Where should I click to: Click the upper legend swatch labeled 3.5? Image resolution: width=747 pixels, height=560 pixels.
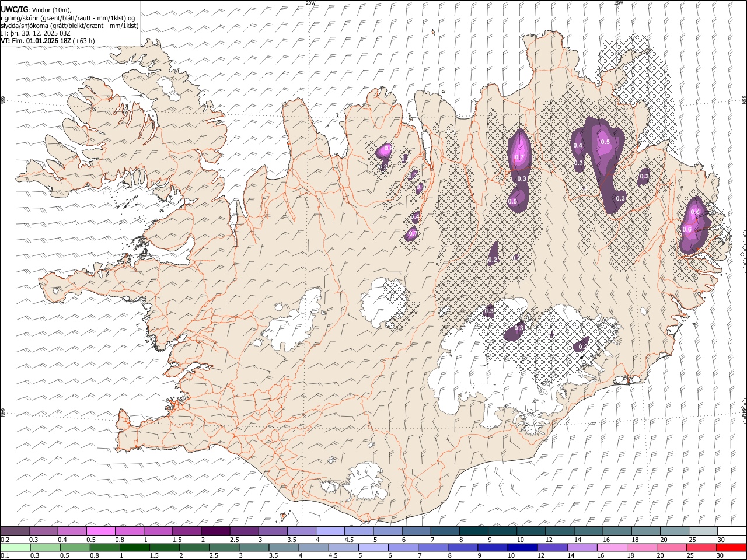[x=301, y=531]
